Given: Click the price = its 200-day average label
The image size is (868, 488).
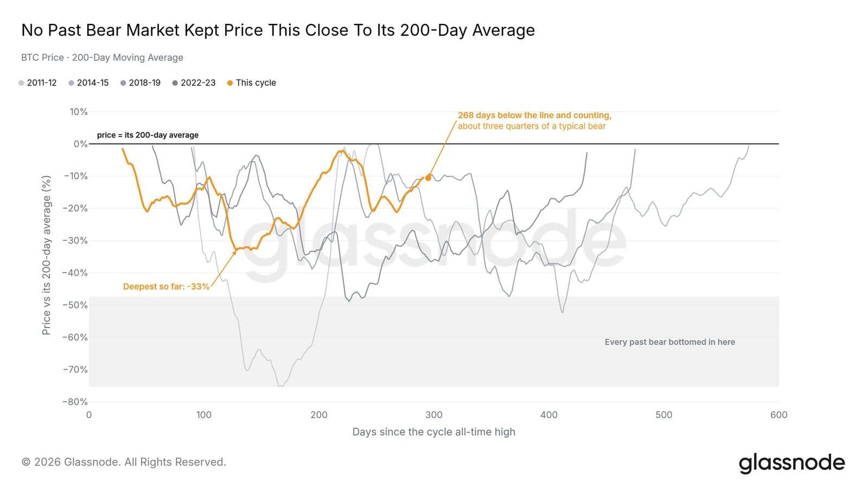Looking at the screenshot, I should click(x=148, y=135).
